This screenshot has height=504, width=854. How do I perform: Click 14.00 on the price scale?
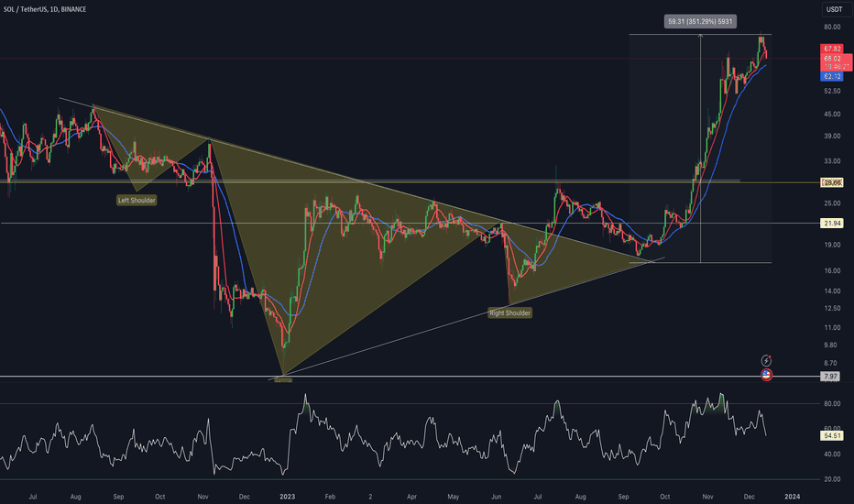(x=832, y=291)
